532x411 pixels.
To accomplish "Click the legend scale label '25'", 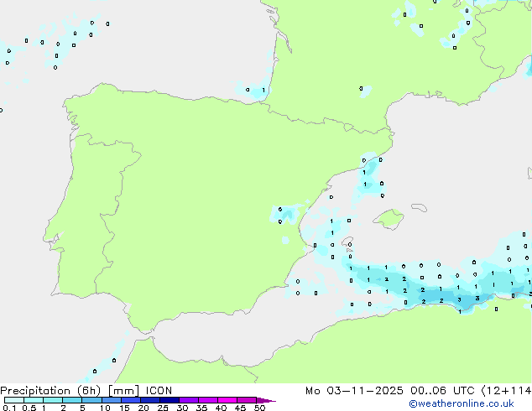I will (163, 408).
